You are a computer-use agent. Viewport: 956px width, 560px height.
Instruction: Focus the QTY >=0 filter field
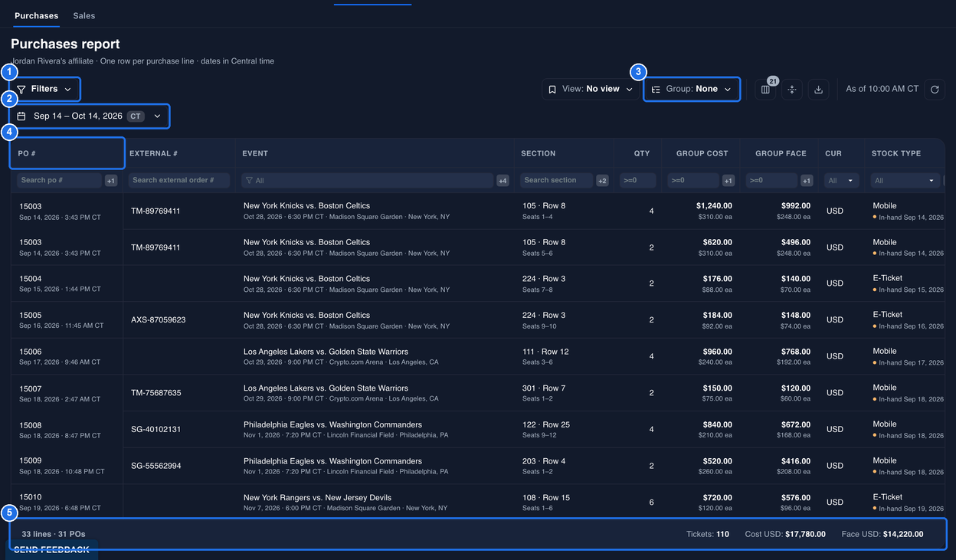(x=637, y=181)
